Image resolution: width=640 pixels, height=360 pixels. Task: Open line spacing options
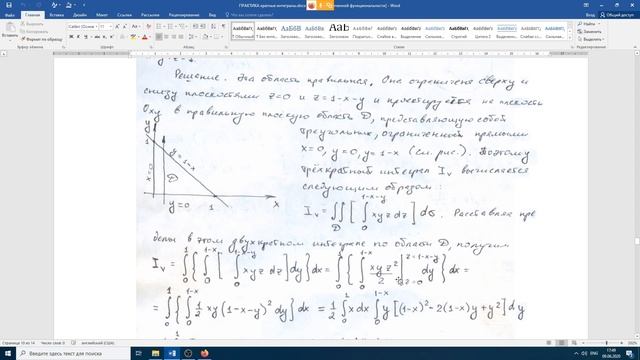click(192, 37)
